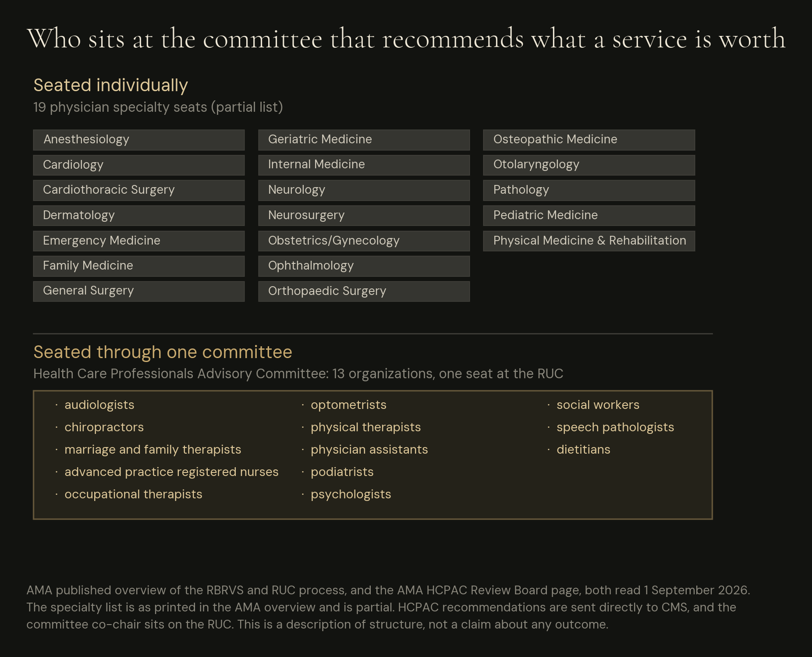This screenshot has height=657, width=812.
Task: Select the Geriatric Medicine box
Action: coord(364,140)
